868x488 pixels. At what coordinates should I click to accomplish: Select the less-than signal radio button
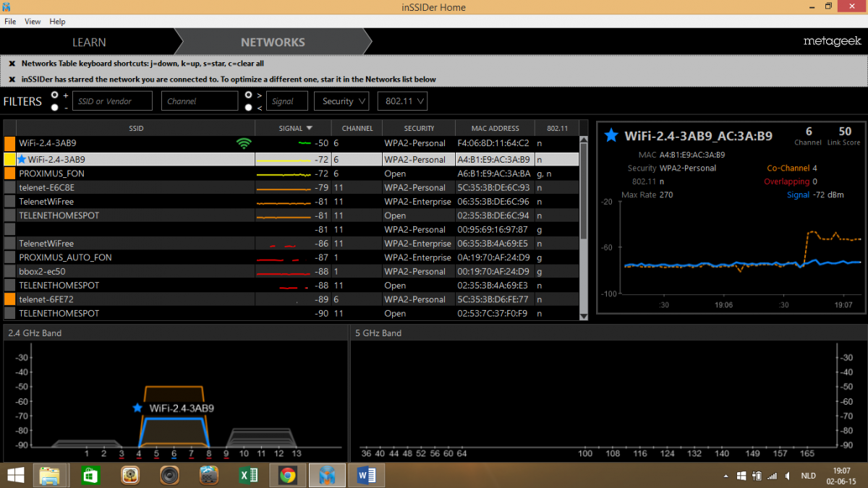[249, 108]
